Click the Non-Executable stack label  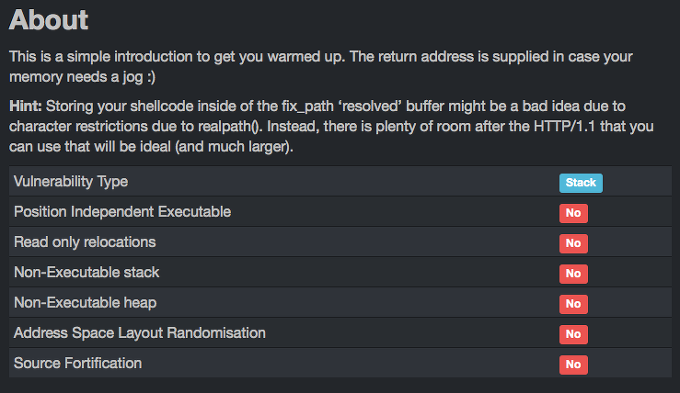coord(86,272)
